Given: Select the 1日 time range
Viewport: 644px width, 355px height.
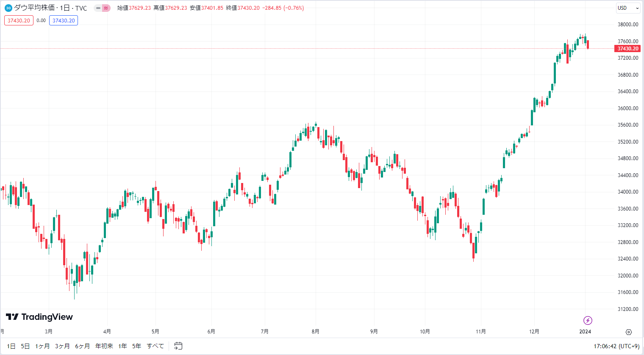Looking at the screenshot, I should coord(11,346).
